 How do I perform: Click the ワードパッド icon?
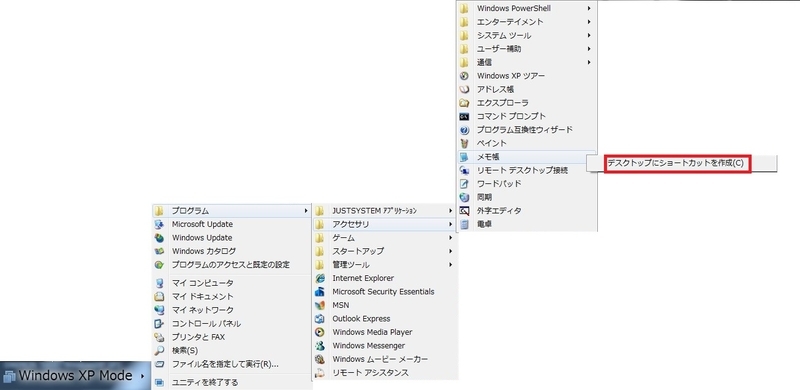(x=464, y=184)
